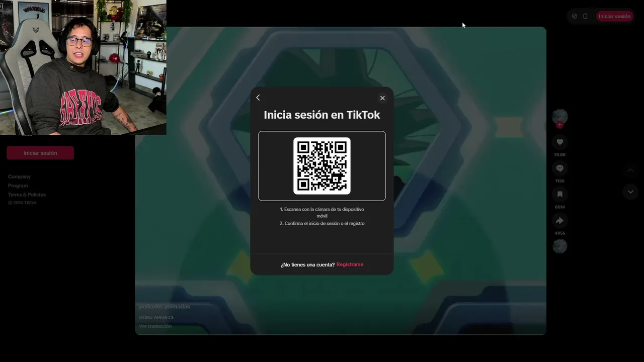
Task: Open the spinning sound disc below share
Action: click(x=560, y=246)
